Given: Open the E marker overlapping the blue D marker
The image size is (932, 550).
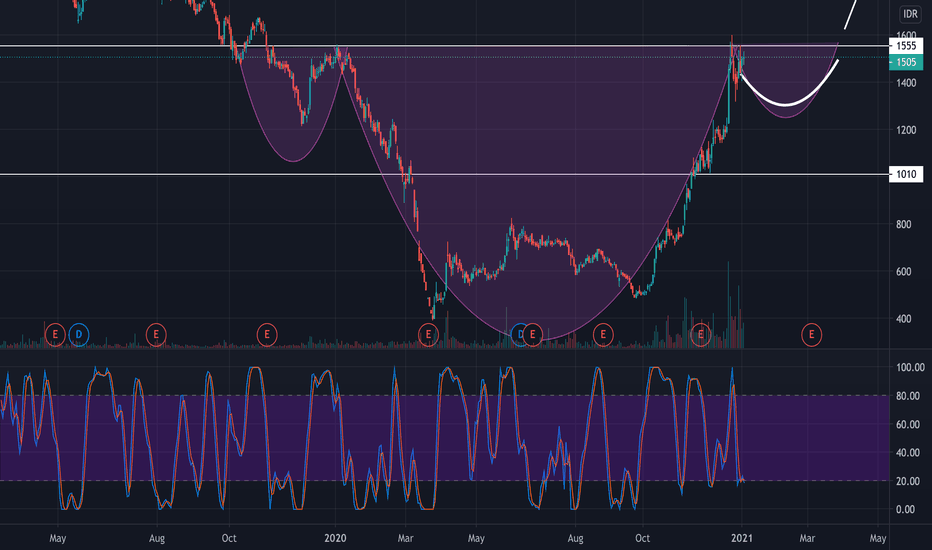Looking at the screenshot, I should [x=533, y=335].
